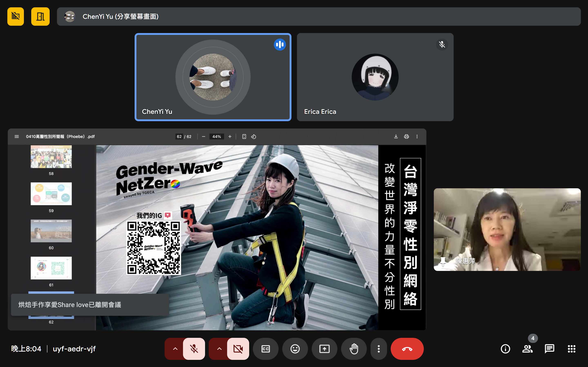Select the ChenYi Yu screen-share title bar
588x367 pixels.
(x=319, y=17)
